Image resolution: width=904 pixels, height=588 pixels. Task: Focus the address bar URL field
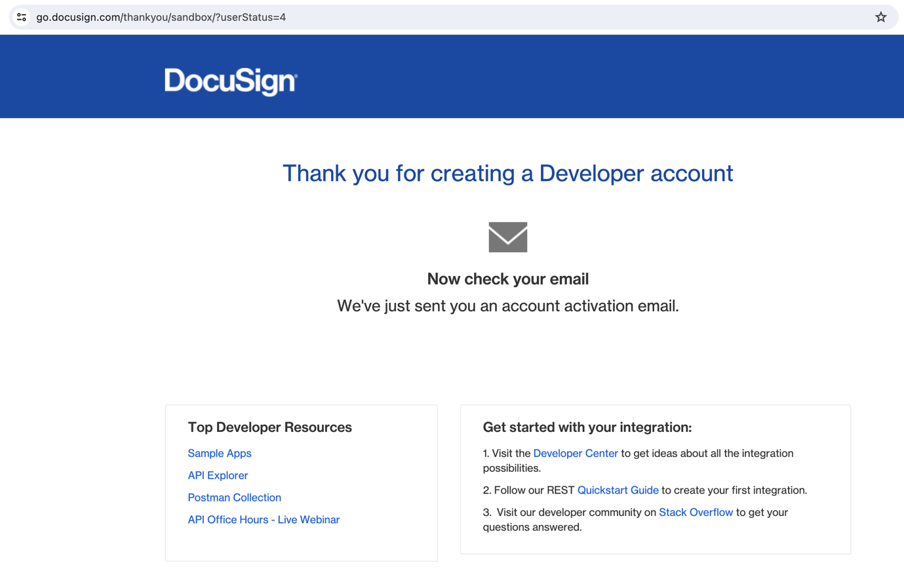tap(452, 17)
